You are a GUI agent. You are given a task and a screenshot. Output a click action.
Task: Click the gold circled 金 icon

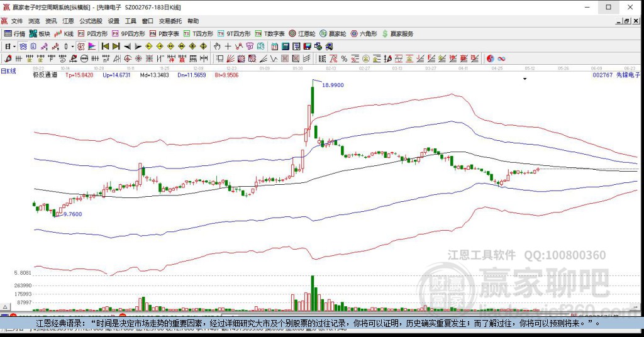pos(365,58)
